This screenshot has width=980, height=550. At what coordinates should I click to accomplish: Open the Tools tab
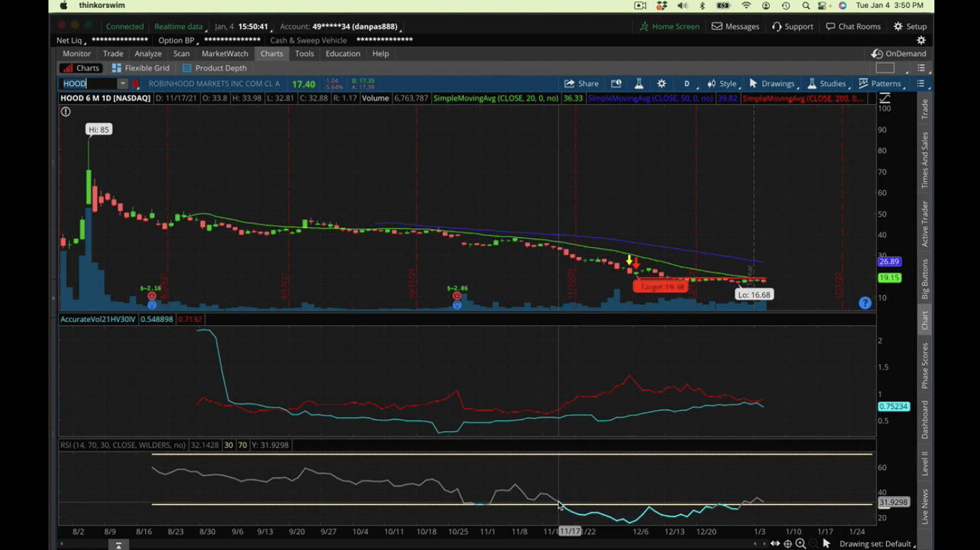click(304, 53)
